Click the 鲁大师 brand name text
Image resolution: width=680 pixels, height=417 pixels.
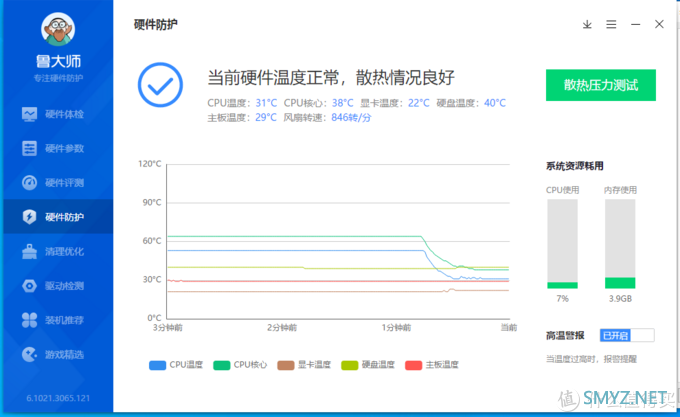(58, 61)
